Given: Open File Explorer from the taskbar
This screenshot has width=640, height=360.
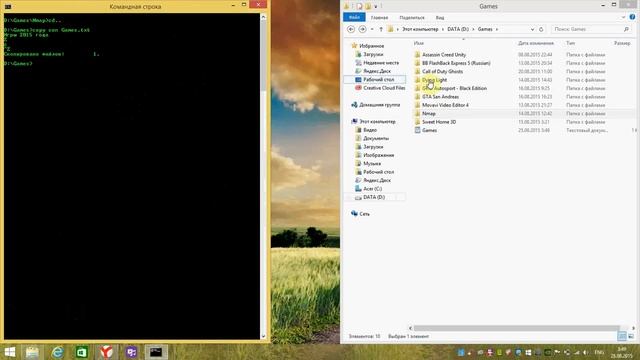Looking at the screenshot, I should [x=32, y=352].
